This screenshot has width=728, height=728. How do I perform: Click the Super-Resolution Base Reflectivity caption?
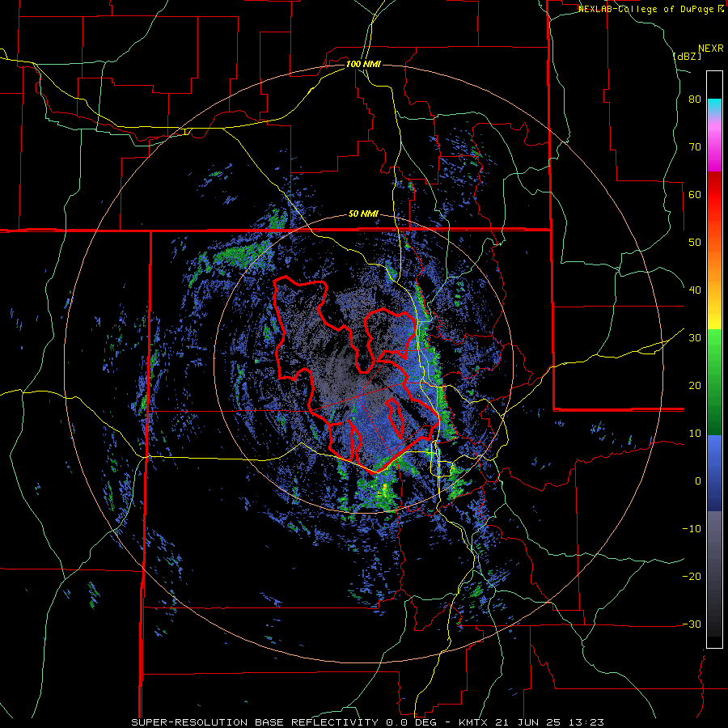point(368,722)
